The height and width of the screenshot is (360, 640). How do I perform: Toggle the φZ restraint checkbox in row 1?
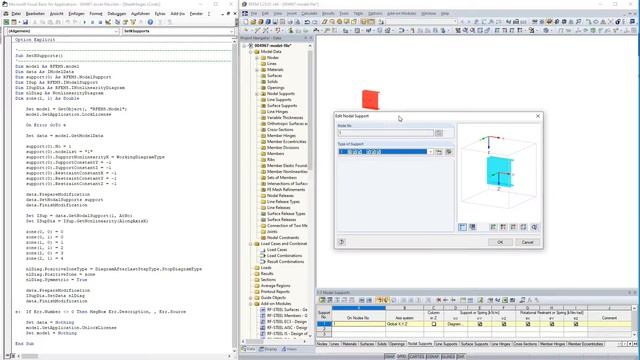576,324
